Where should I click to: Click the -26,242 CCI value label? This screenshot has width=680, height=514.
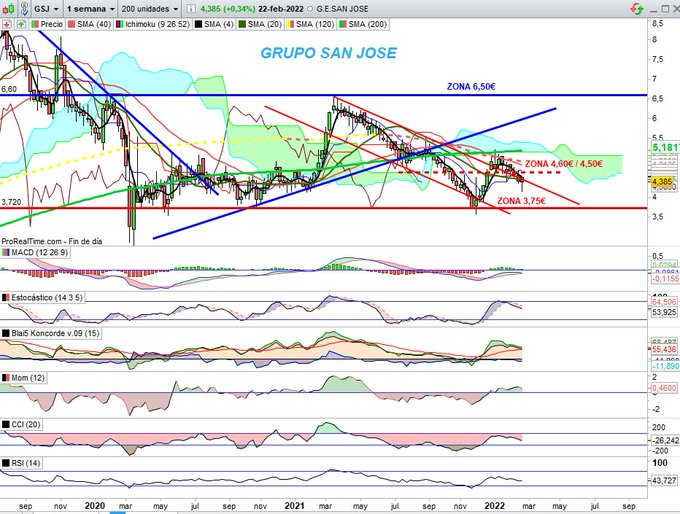click(x=665, y=440)
